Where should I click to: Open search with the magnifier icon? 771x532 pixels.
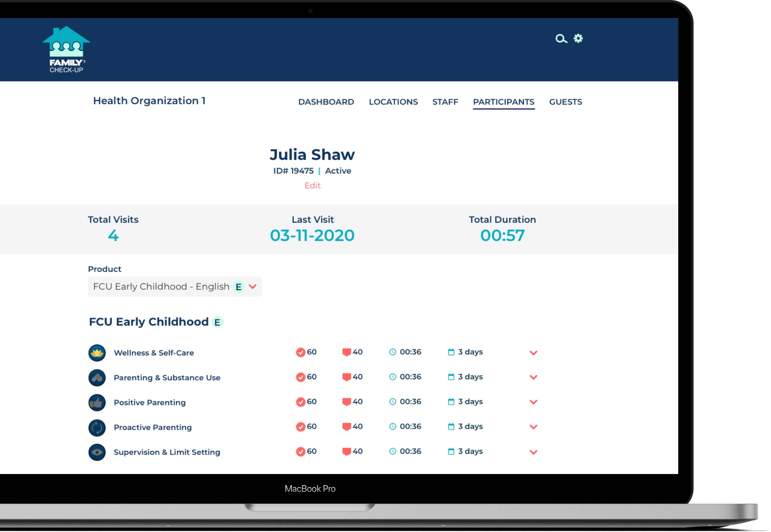(x=561, y=39)
